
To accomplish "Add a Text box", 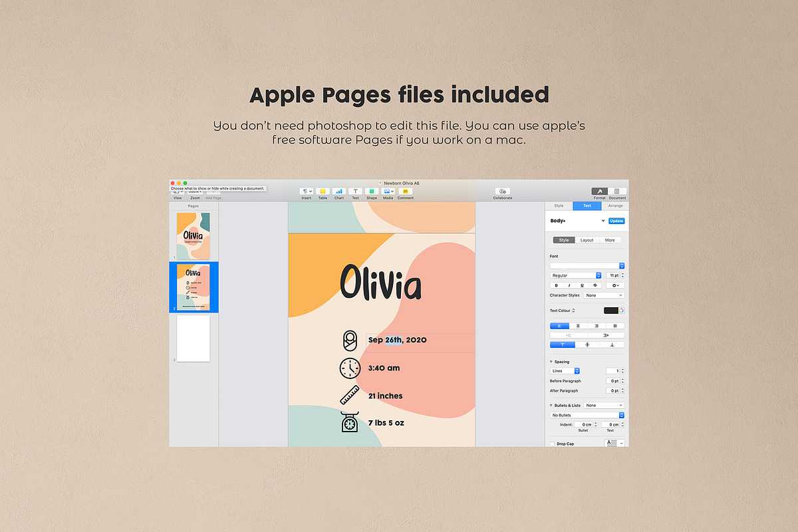I will tap(355, 191).
